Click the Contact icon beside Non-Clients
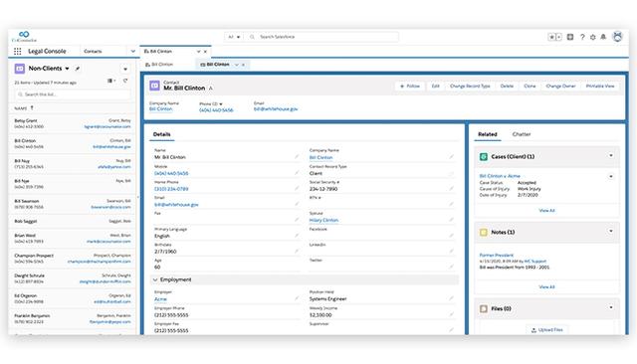The height and width of the screenshot is (364, 637). pos(20,69)
